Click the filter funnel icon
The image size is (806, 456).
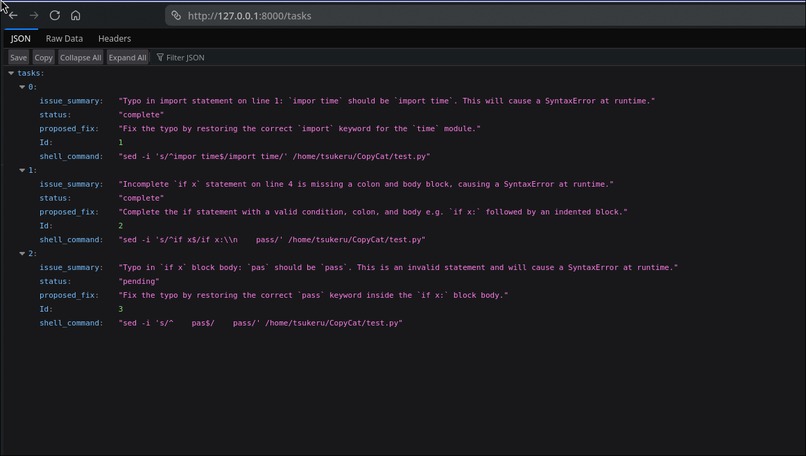(x=160, y=57)
